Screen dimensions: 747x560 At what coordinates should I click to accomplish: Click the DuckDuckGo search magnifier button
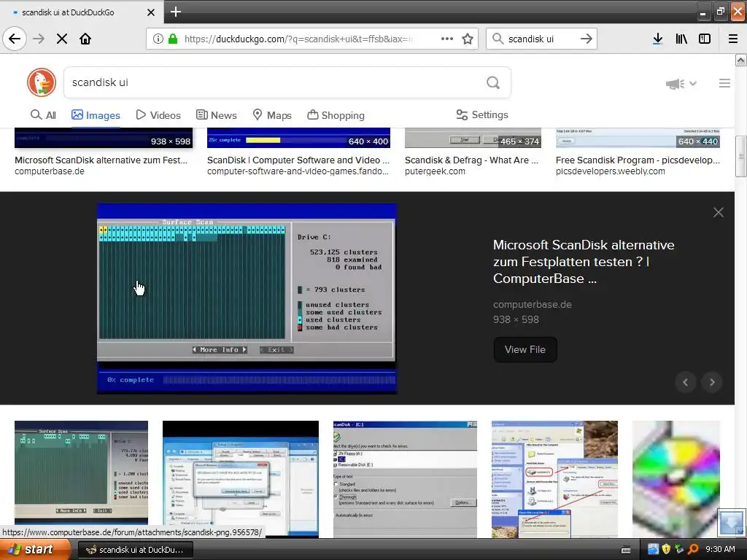pos(493,83)
